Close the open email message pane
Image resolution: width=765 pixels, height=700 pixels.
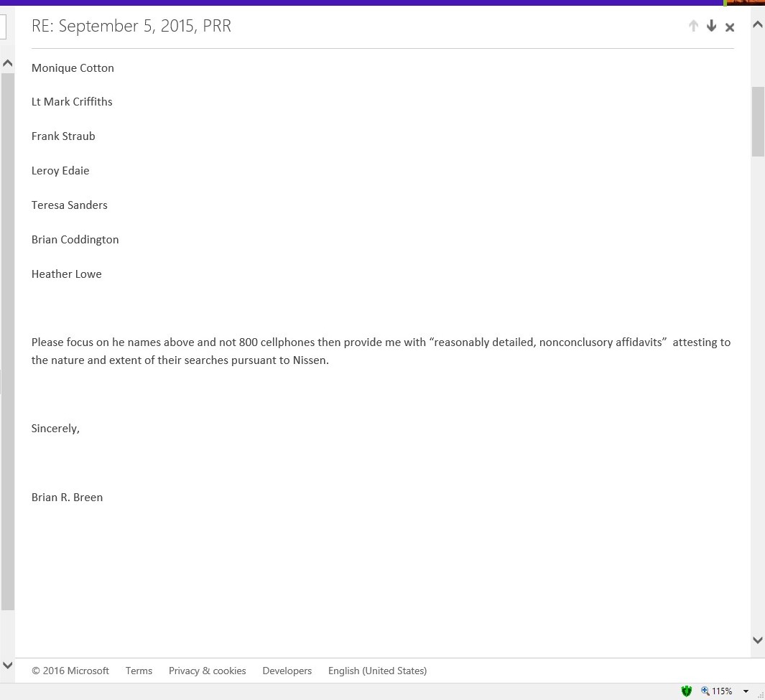(730, 27)
